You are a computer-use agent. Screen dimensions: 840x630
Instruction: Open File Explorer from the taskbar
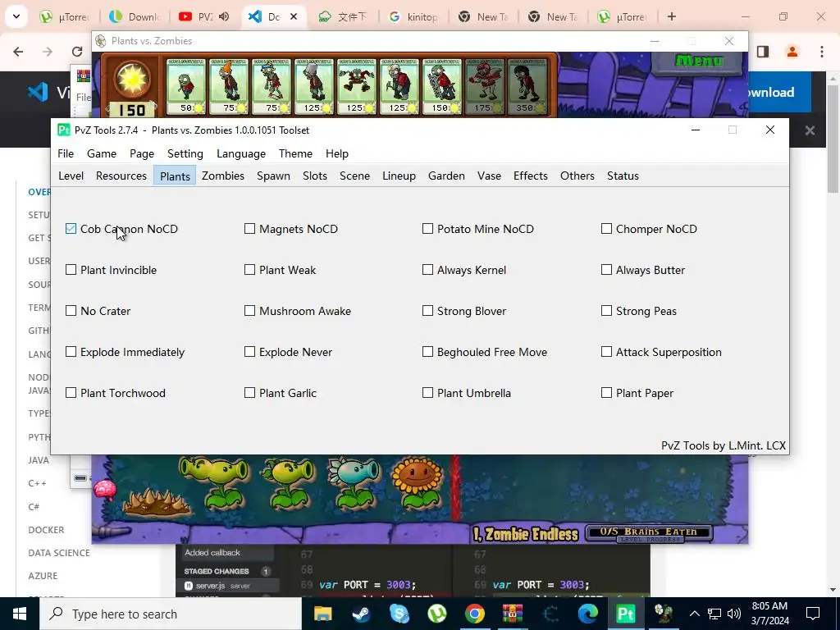coord(323,614)
